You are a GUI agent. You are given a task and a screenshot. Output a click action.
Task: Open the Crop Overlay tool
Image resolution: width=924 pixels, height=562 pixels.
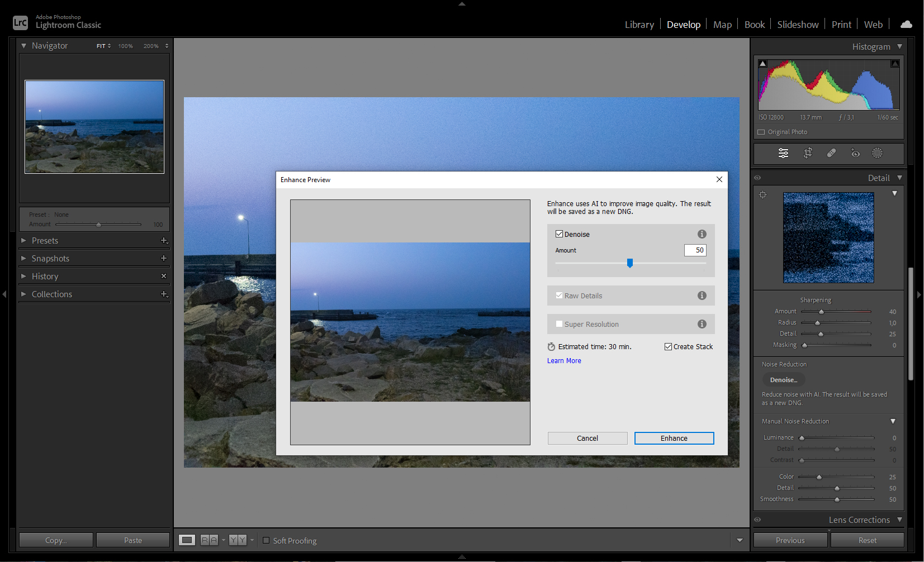point(808,153)
